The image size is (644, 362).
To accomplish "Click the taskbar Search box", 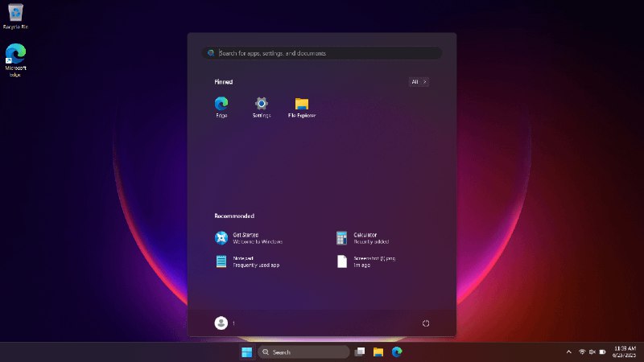I will (x=303, y=352).
